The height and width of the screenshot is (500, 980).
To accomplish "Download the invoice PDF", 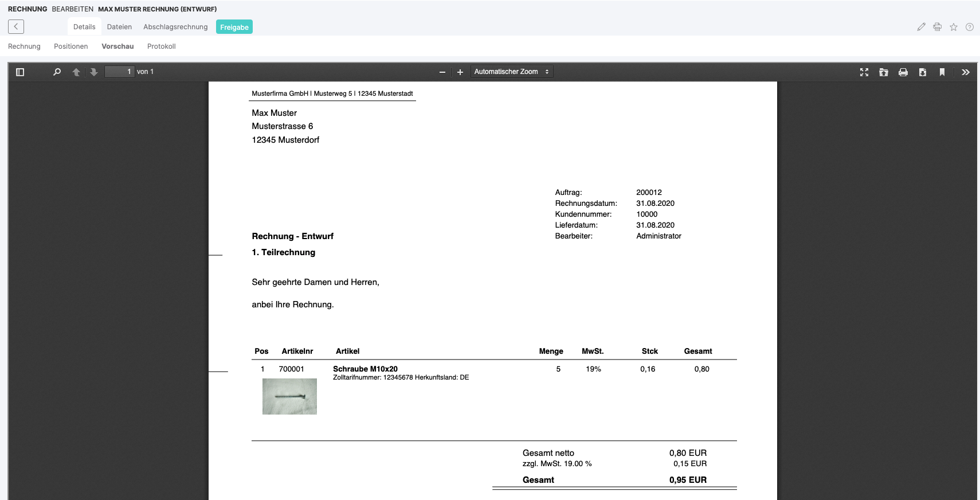I will [923, 72].
